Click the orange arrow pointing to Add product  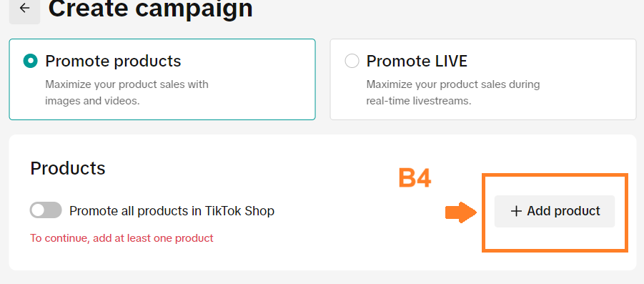(461, 212)
